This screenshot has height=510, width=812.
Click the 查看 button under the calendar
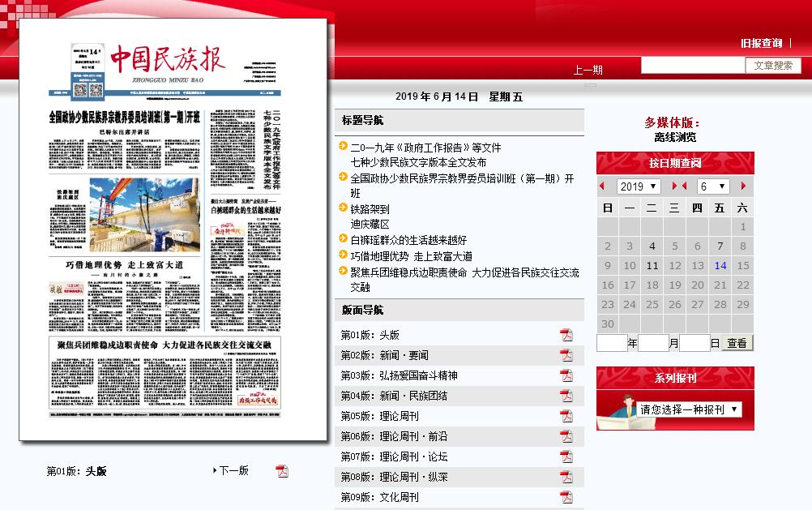tap(737, 343)
